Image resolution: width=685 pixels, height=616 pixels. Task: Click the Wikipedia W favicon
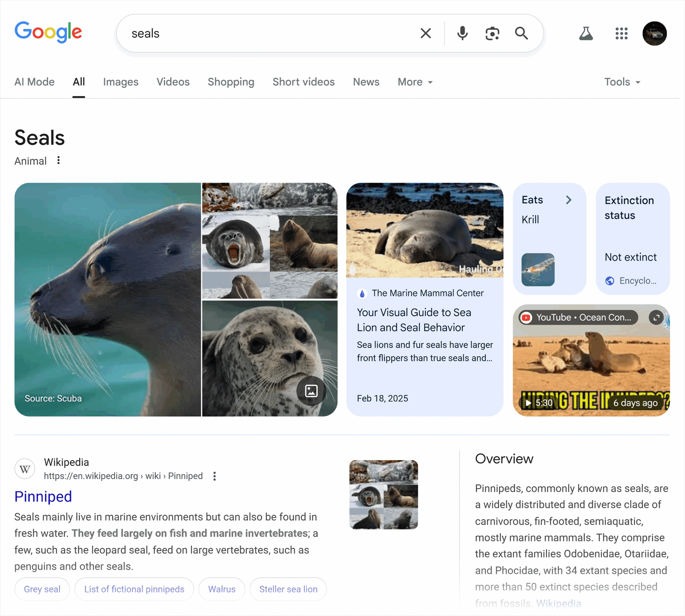point(25,469)
